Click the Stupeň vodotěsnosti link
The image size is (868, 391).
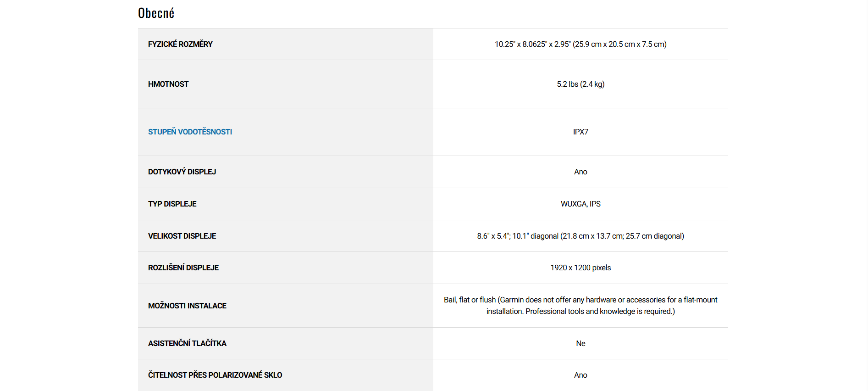[x=190, y=132]
